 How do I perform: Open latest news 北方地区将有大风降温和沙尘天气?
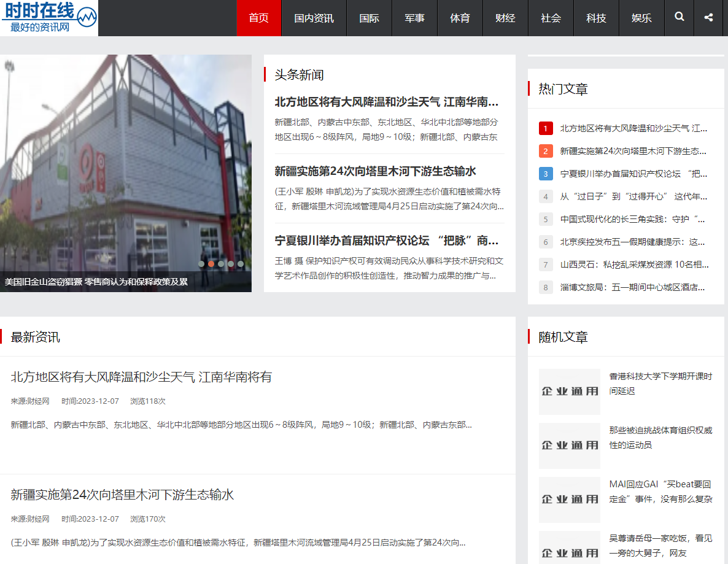[141, 377]
